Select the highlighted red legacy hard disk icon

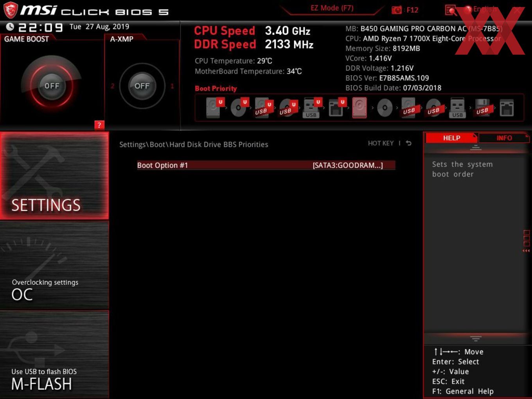[359, 108]
